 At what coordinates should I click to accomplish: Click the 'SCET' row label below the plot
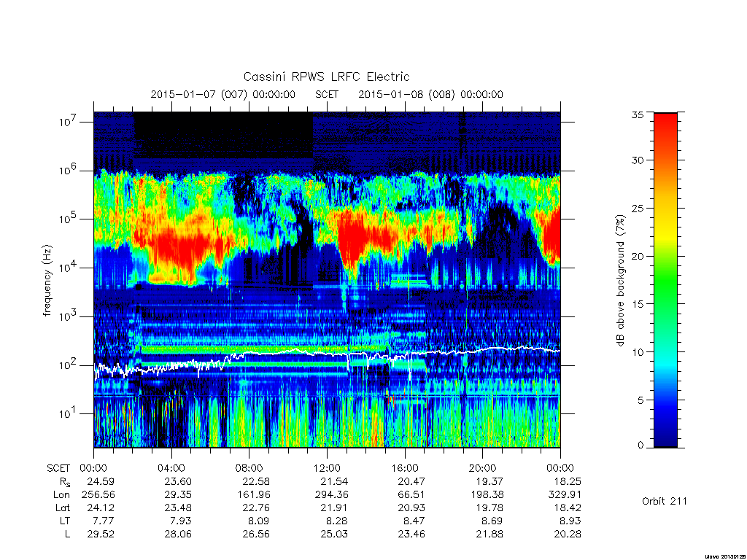coord(58,468)
